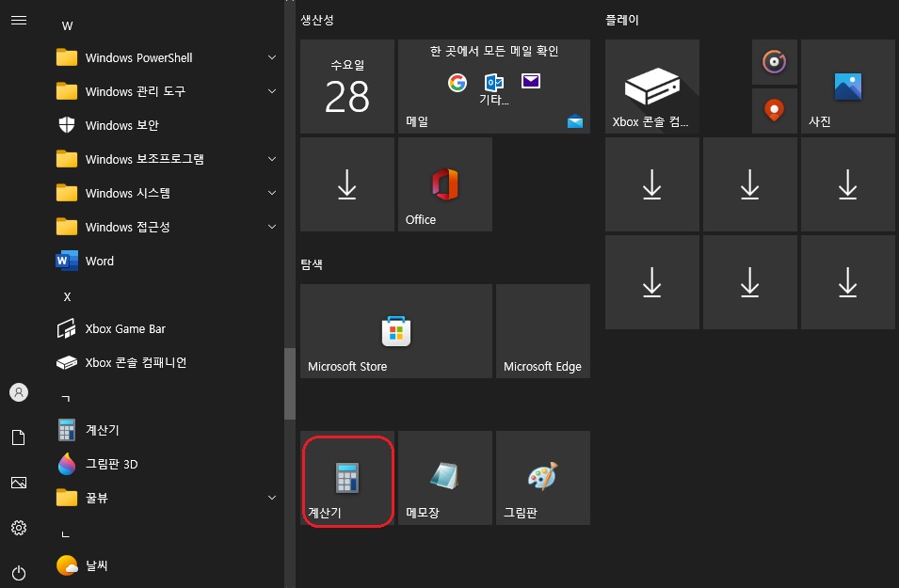The height and width of the screenshot is (588, 899).
Task: Expand Windows PowerShell folder chevron
Action: (x=272, y=57)
